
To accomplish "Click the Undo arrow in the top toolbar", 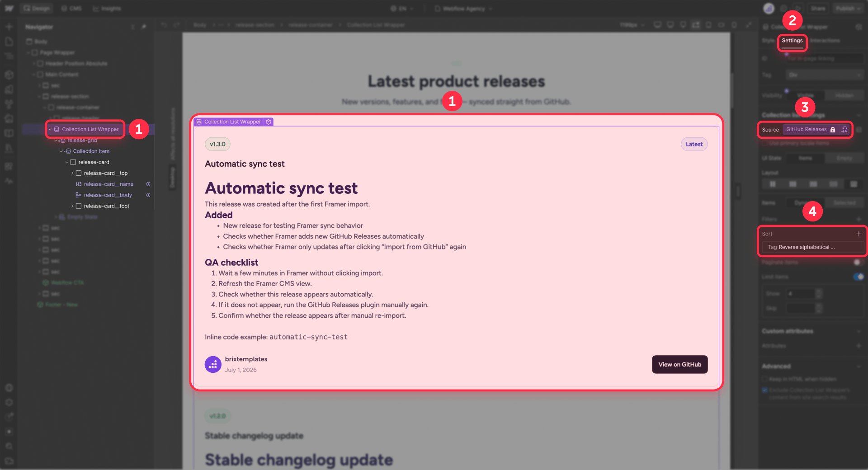I will [164, 25].
